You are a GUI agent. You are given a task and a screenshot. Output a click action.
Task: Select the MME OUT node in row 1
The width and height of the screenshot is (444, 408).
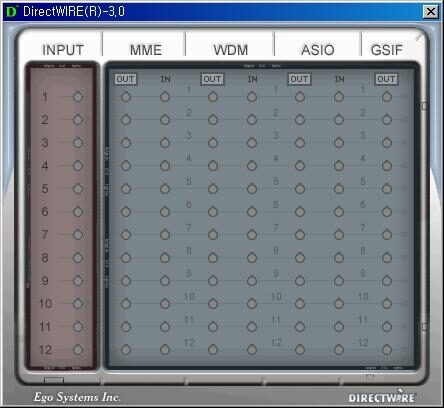(126, 97)
